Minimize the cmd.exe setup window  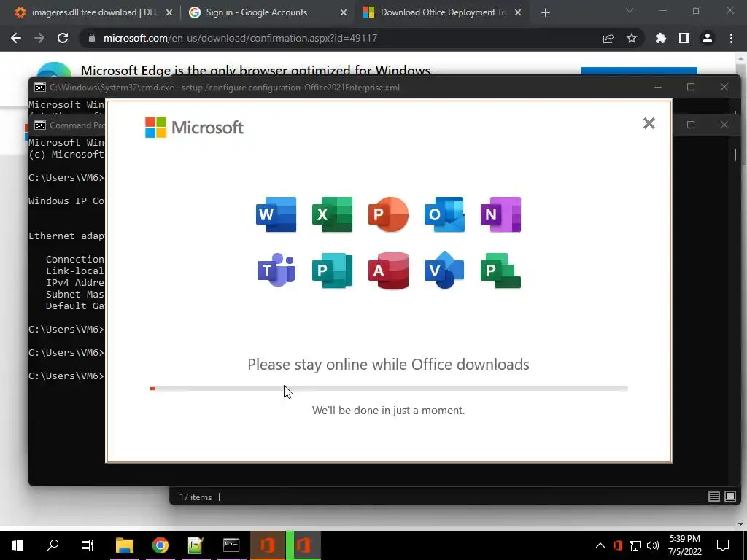pos(658,87)
